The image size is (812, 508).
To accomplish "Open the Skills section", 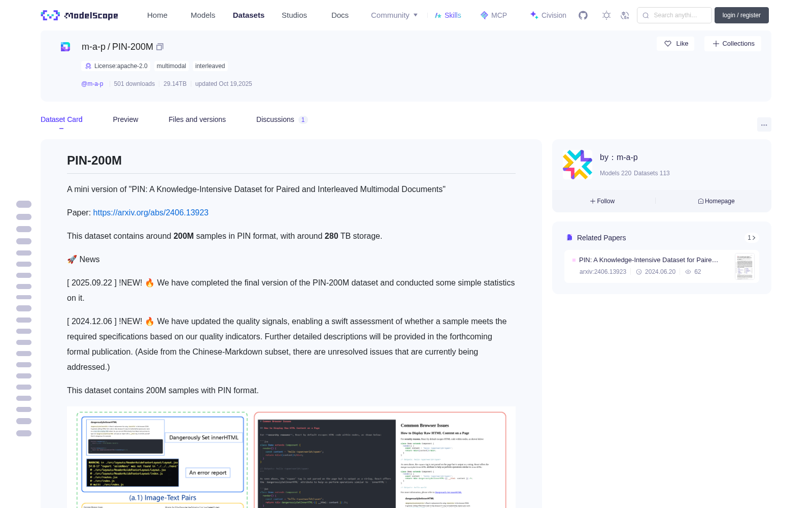I will pos(448,15).
